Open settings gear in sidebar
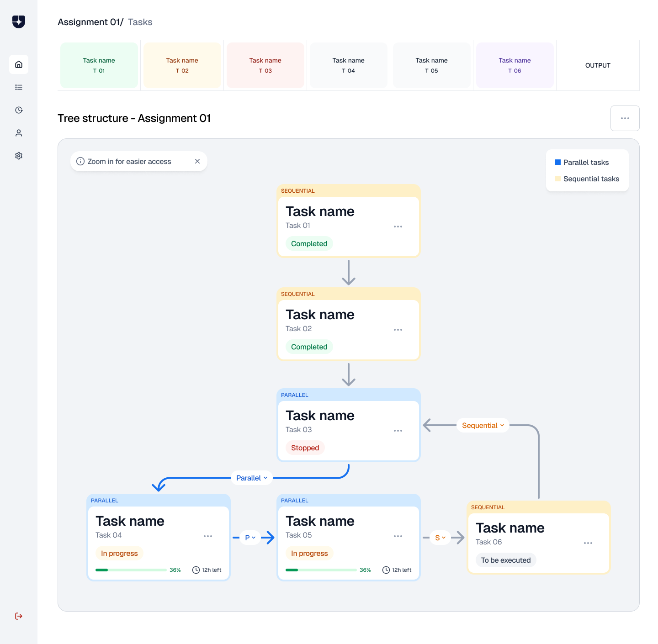658x644 pixels. (19, 156)
